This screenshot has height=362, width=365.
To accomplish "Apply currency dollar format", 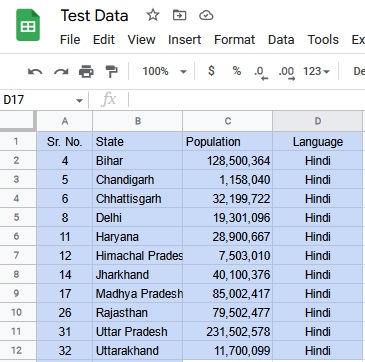I will (211, 71).
